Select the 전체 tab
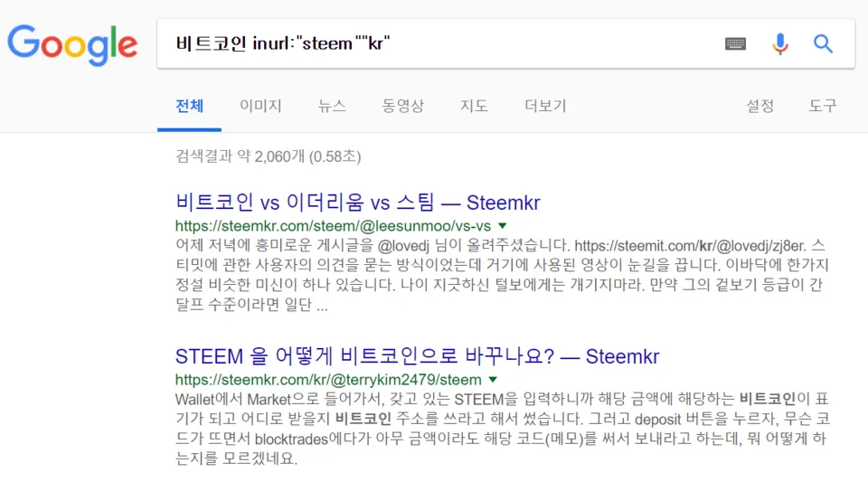The image size is (868, 482). pyautogui.click(x=189, y=106)
